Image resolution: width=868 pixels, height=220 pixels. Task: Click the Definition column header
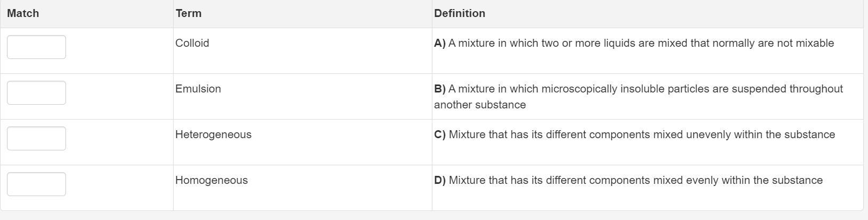click(x=460, y=13)
